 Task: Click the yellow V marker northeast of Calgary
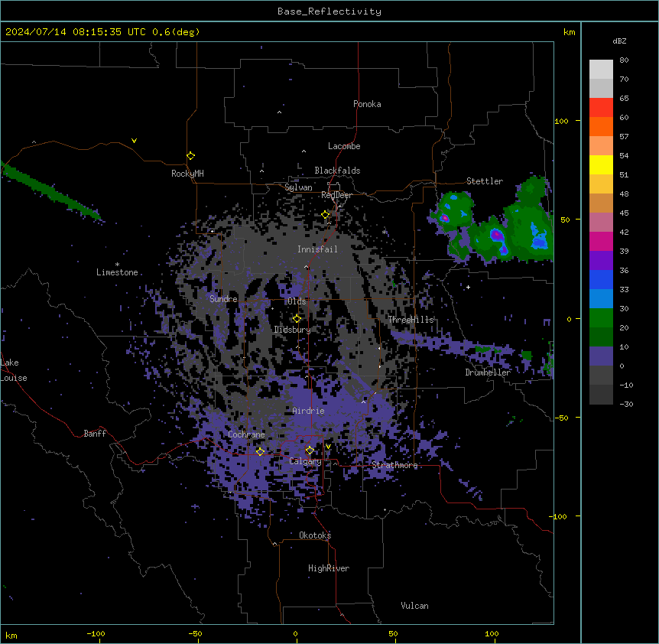click(328, 447)
